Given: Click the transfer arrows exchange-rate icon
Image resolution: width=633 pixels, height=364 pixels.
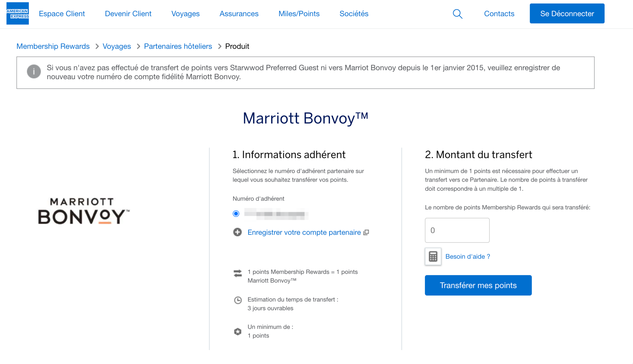Looking at the screenshot, I should (x=238, y=273).
